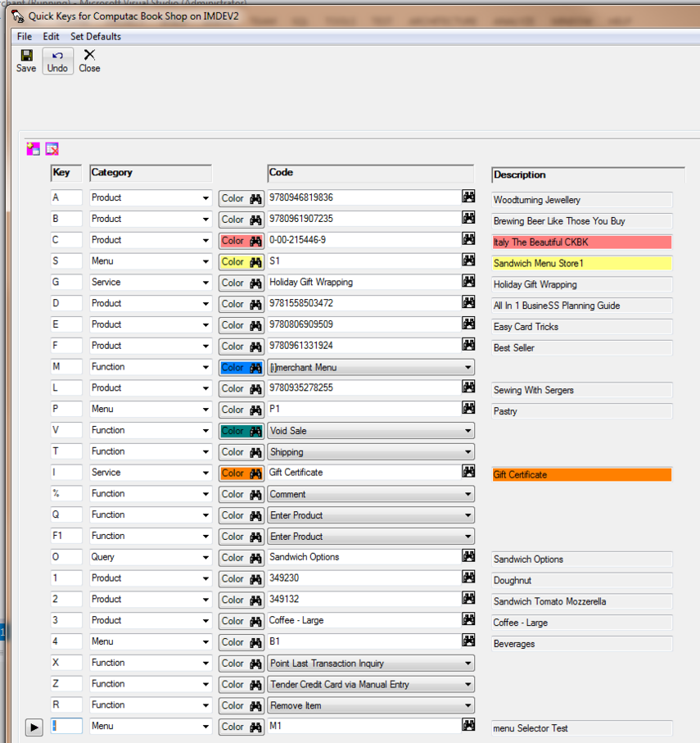The width and height of the screenshot is (700, 743).
Task: Expand Point Last Transaction Inquiry dropdown
Action: tap(467, 664)
